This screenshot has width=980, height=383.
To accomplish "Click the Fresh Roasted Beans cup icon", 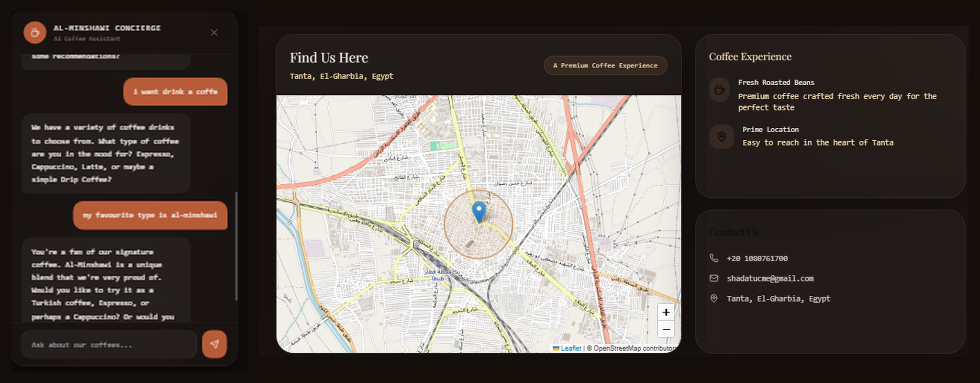I will tap(719, 90).
